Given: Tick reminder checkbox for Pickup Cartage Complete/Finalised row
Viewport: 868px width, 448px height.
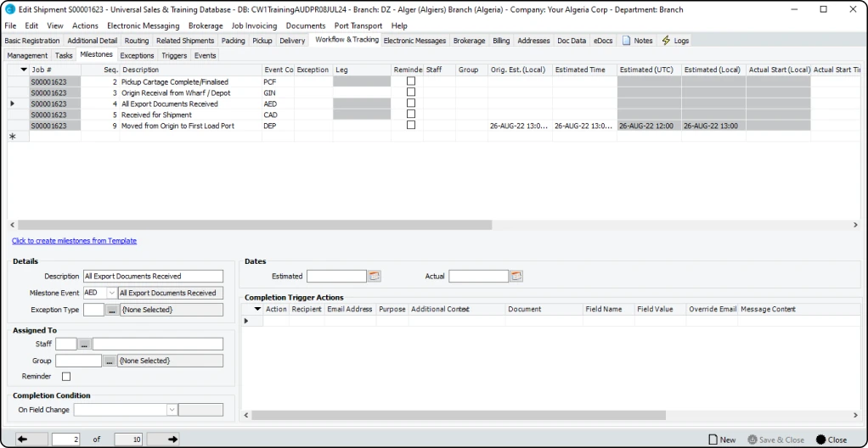Looking at the screenshot, I should 411,82.
